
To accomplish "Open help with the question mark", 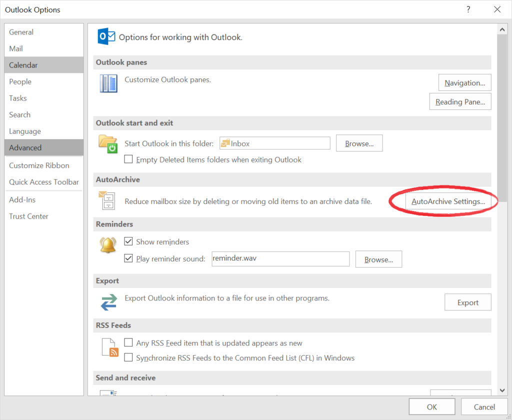I will point(468,9).
